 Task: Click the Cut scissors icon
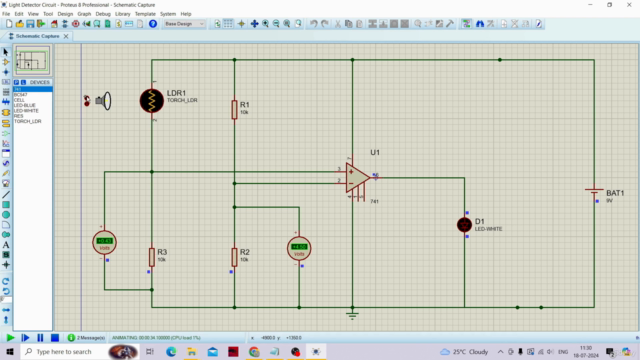(338, 24)
